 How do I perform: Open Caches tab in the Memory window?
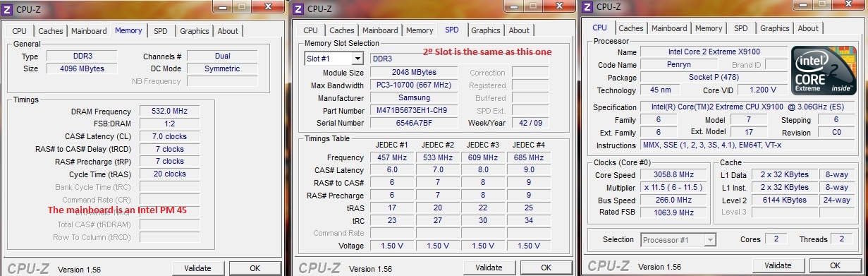(x=51, y=31)
